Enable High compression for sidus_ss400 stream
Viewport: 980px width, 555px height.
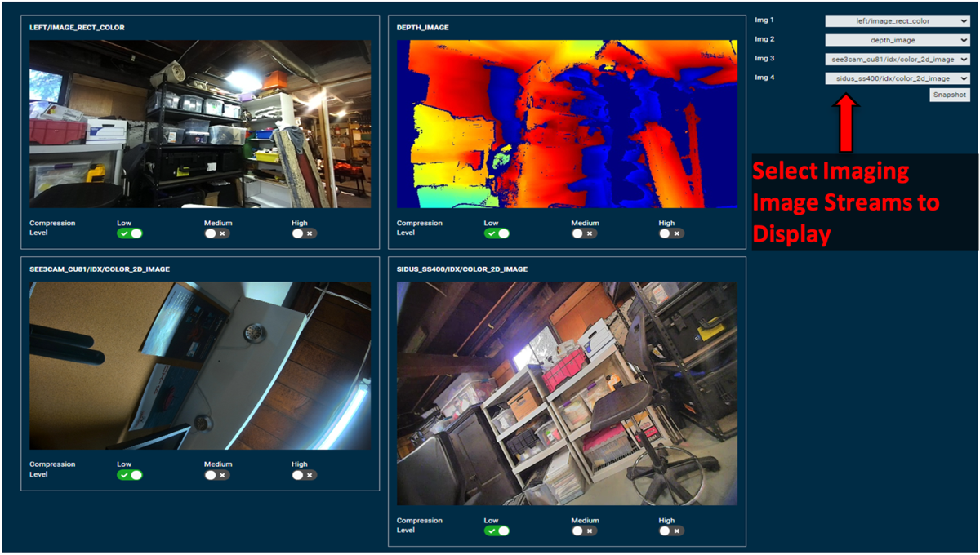pos(671,531)
